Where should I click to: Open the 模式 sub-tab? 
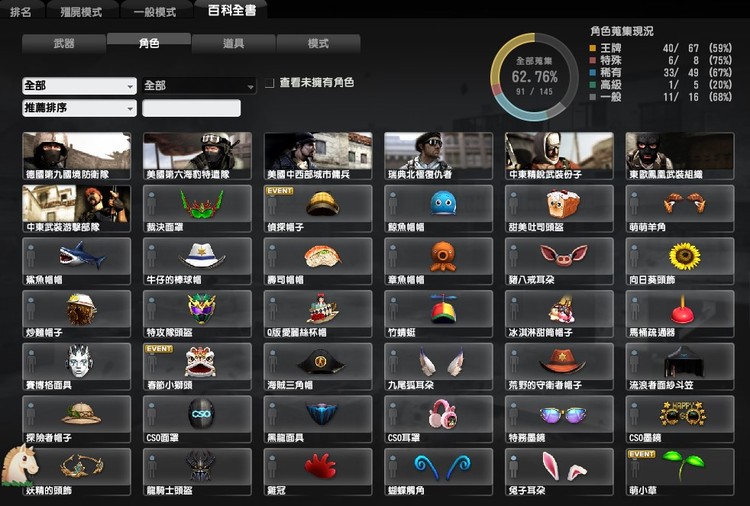click(318, 44)
